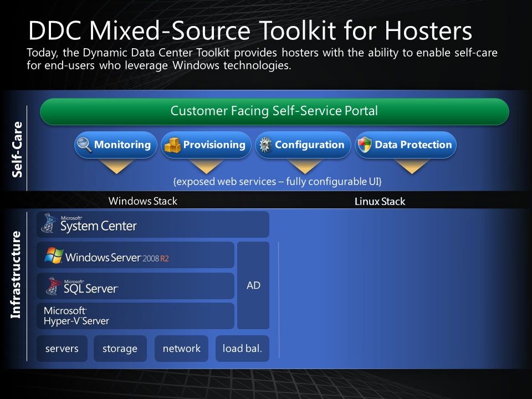The image size is (532, 399).
Task: Click the magnifying glass Monitoring icon
Action: (84, 145)
